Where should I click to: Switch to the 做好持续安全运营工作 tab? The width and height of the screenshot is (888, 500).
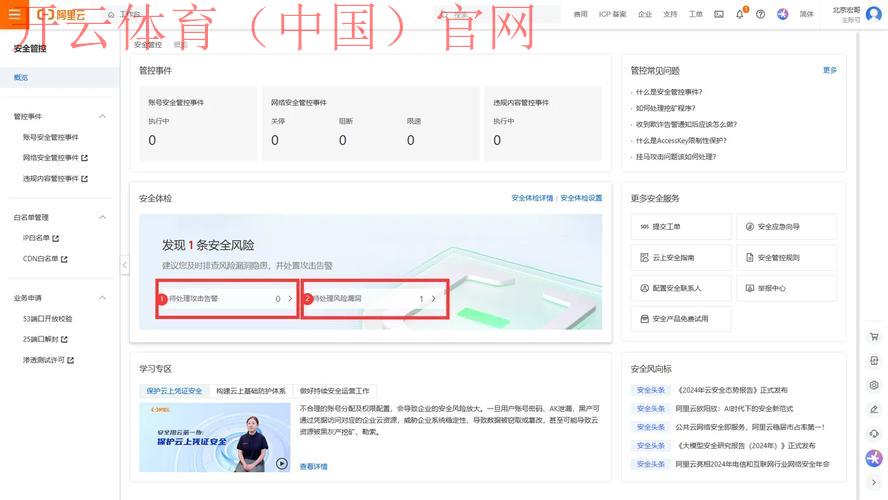[x=334, y=391]
